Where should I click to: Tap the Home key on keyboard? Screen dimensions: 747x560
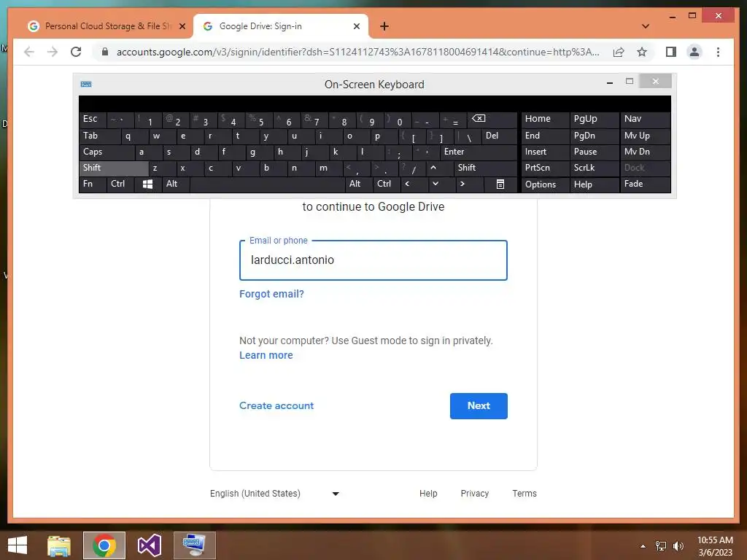click(x=545, y=119)
